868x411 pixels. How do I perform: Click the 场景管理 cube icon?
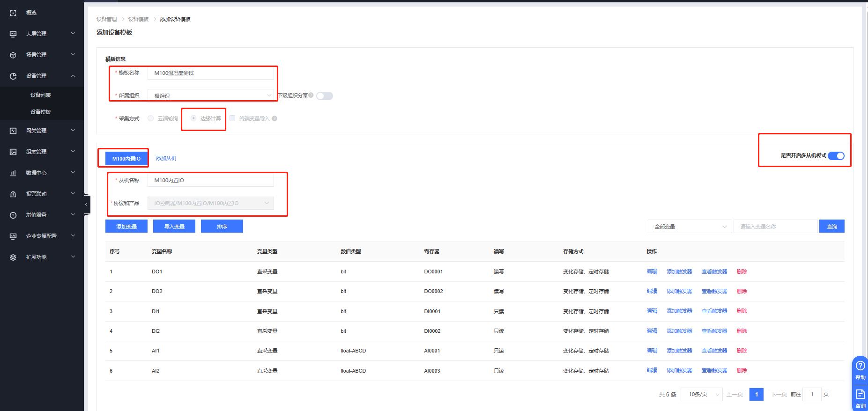[x=13, y=55]
